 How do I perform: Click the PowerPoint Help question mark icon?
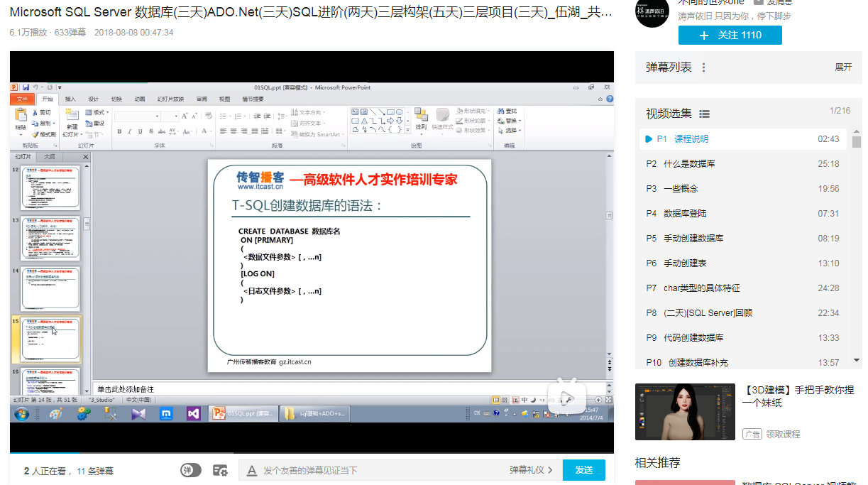point(609,99)
